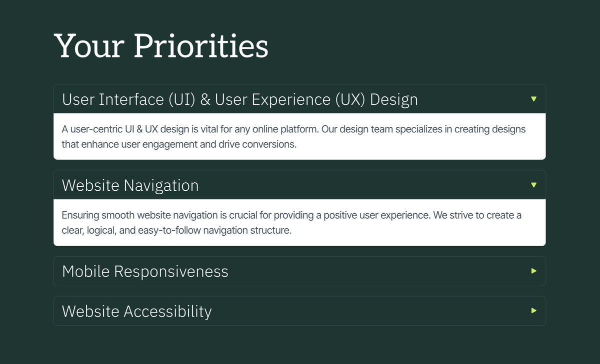Click the Your Priorities heading
600x364 pixels.
161,45
